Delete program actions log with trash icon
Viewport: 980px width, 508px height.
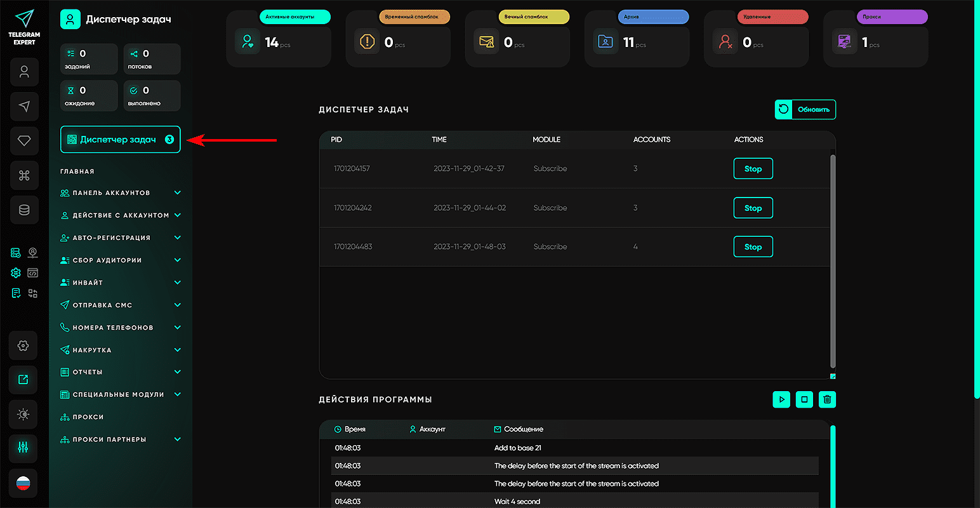click(827, 399)
